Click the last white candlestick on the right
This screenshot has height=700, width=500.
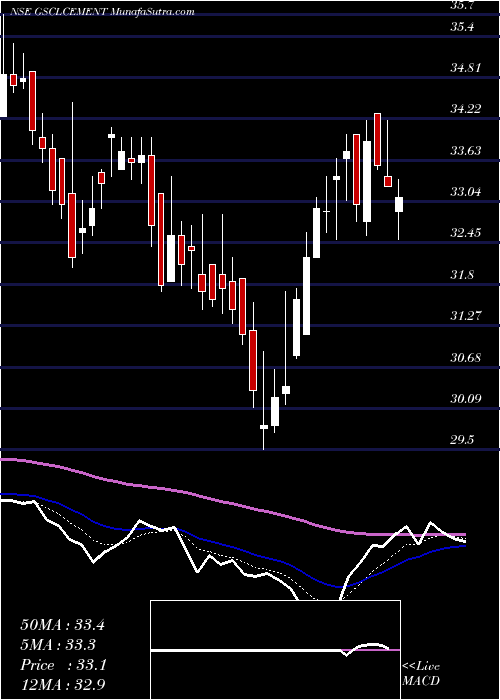tap(399, 204)
